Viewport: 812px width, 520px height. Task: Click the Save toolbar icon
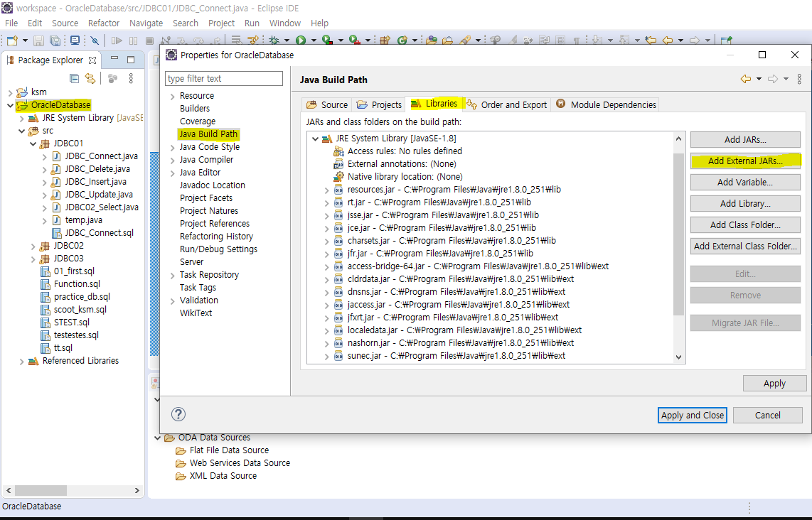click(x=38, y=40)
